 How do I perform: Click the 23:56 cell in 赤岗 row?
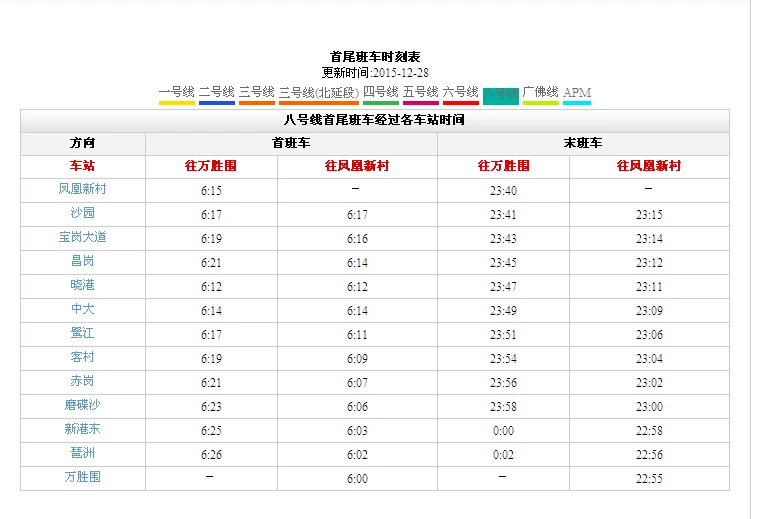point(503,383)
